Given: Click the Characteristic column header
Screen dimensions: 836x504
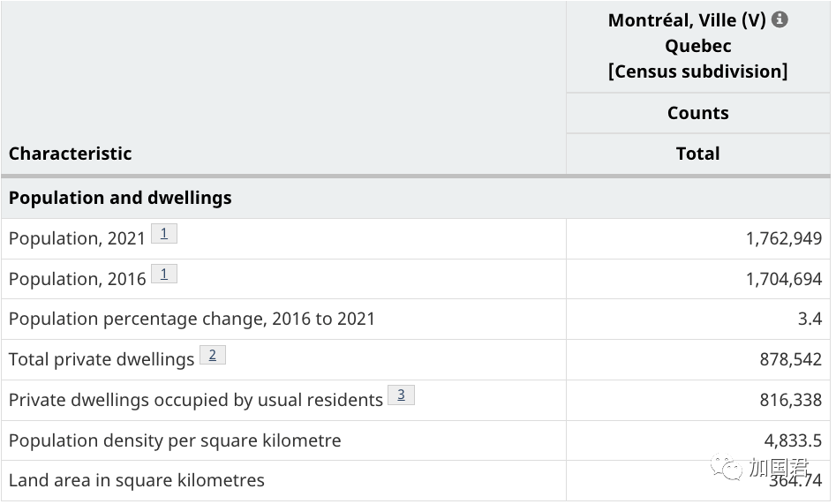Looking at the screenshot, I should 71,154.
